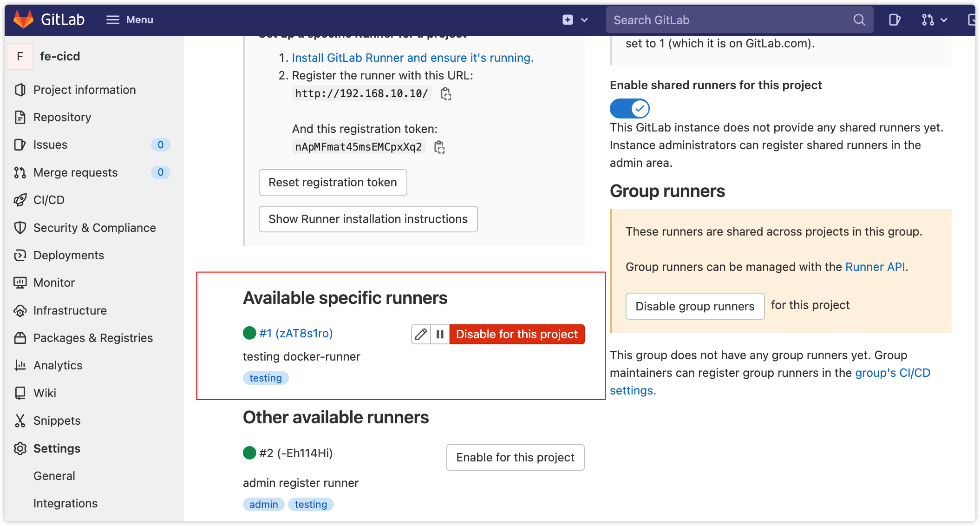
Task: Select the URL text http://192.168.10.10/
Action: pyautogui.click(x=362, y=93)
